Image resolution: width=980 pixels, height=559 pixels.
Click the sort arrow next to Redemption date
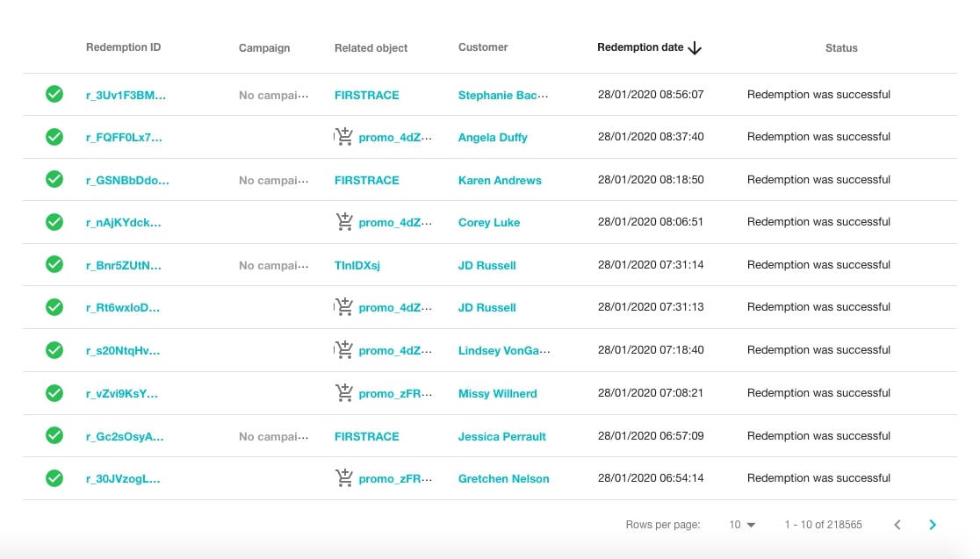coord(695,48)
